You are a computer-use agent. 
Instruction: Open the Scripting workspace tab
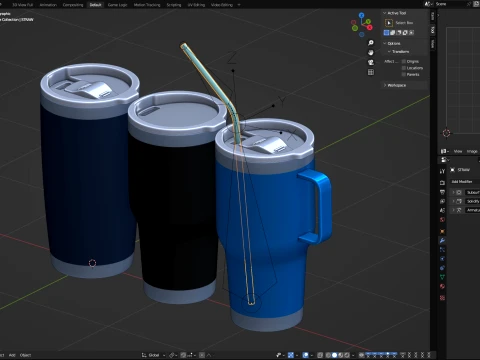(174, 5)
